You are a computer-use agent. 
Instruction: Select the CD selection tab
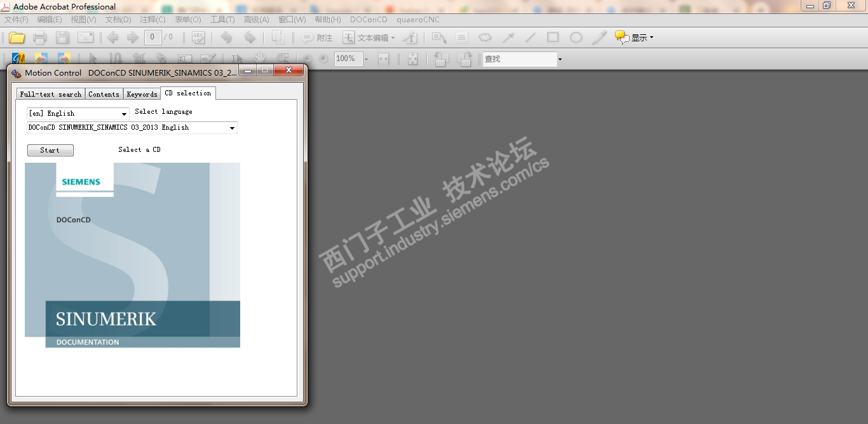[188, 93]
